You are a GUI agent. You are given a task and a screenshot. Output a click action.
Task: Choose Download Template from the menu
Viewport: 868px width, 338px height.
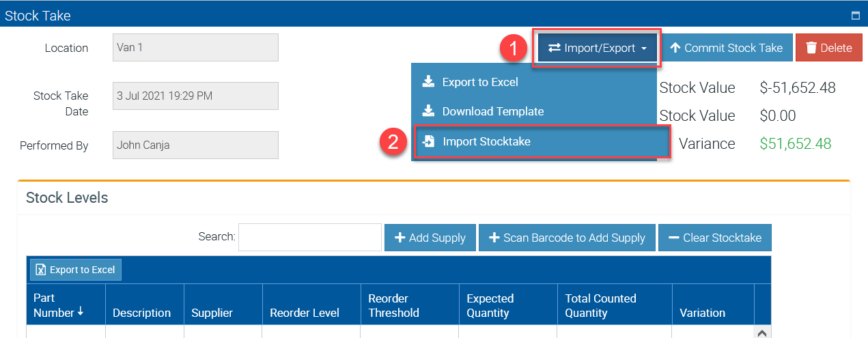[x=492, y=111]
